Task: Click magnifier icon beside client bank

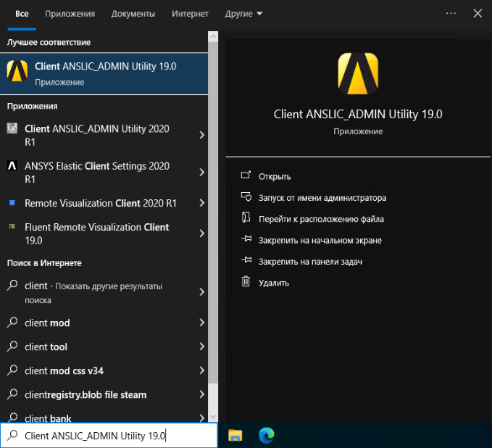Action: [x=12, y=418]
